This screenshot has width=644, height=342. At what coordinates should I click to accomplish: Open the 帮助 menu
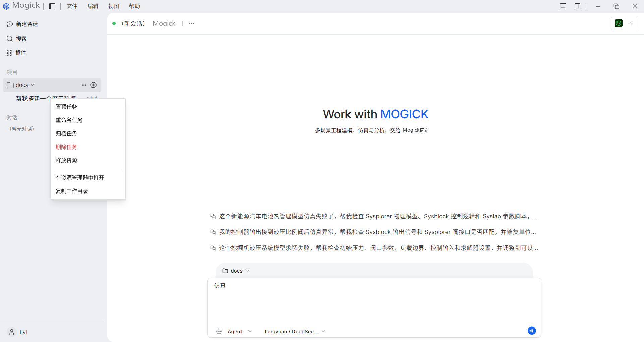[135, 6]
